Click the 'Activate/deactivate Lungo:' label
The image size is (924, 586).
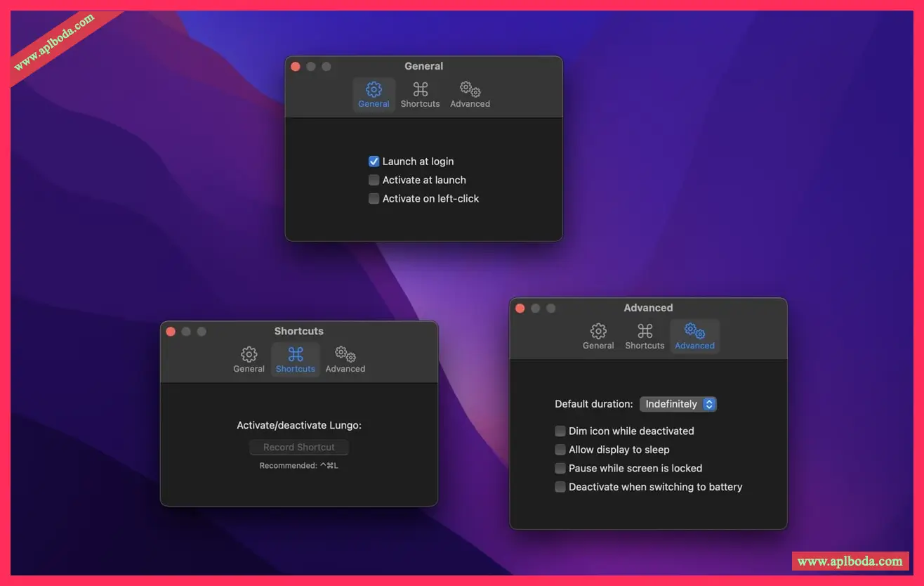(x=299, y=425)
